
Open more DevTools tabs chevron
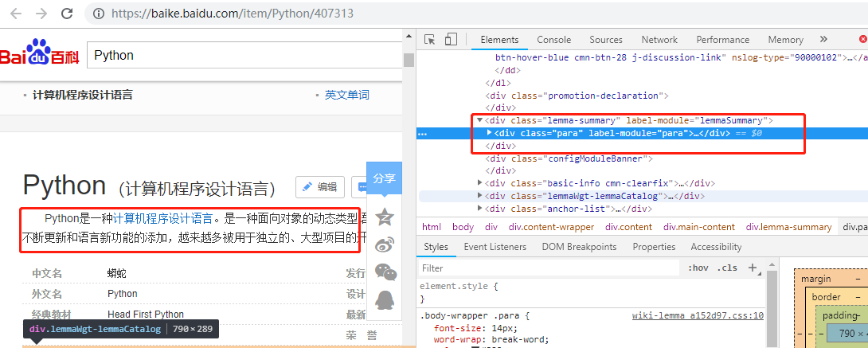823,39
